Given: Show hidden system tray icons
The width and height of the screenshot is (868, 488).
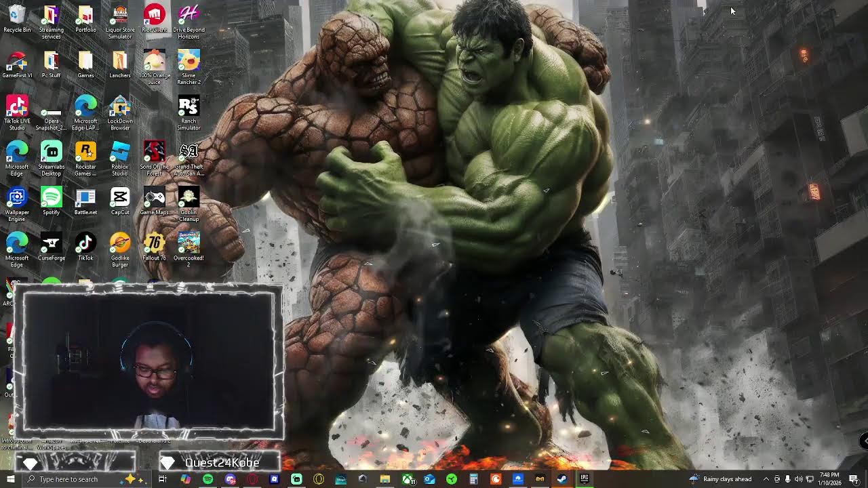Looking at the screenshot, I should (x=766, y=479).
